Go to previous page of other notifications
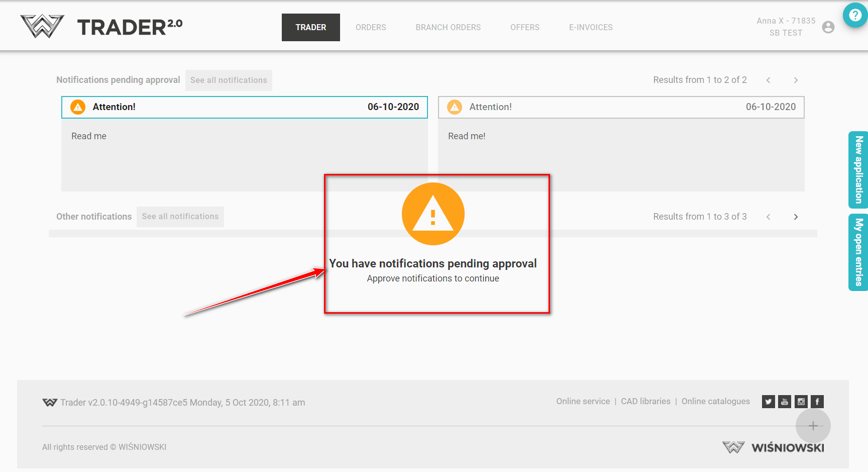This screenshot has width=868, height=472. (768, 217)
